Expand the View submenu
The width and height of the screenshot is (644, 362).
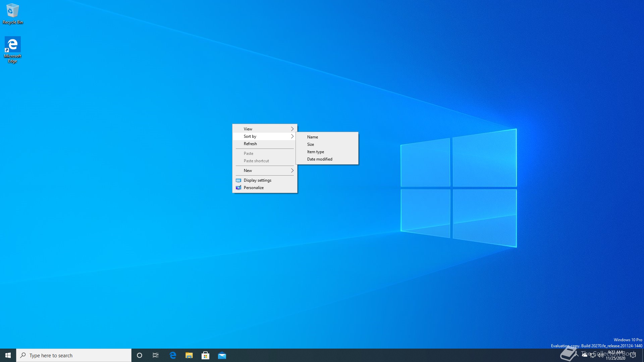[265, 129]
